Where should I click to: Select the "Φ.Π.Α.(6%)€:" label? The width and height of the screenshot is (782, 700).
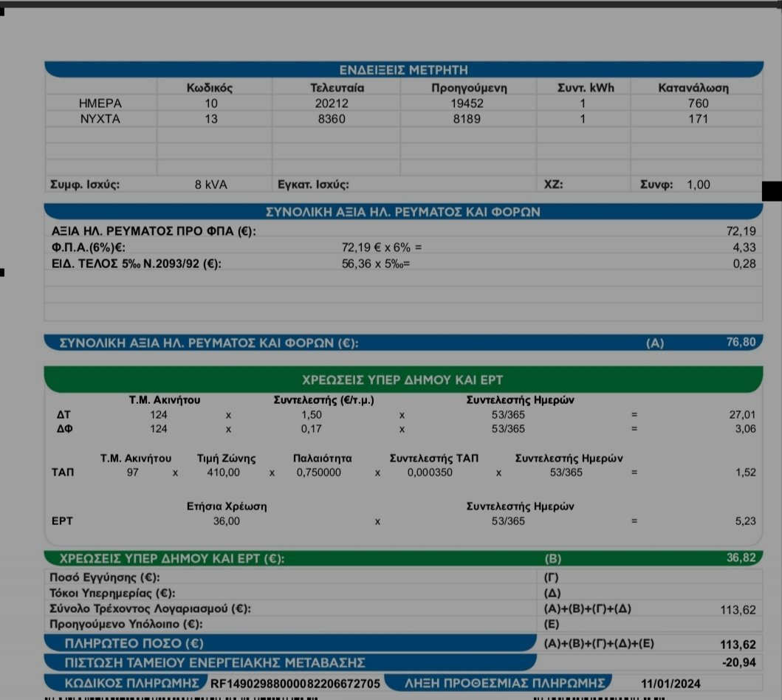89,247
